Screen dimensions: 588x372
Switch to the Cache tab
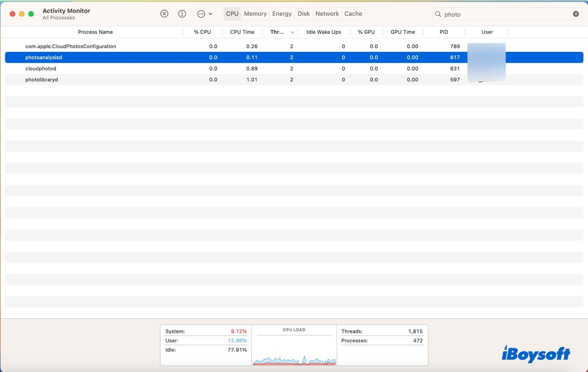coord(353,14)
